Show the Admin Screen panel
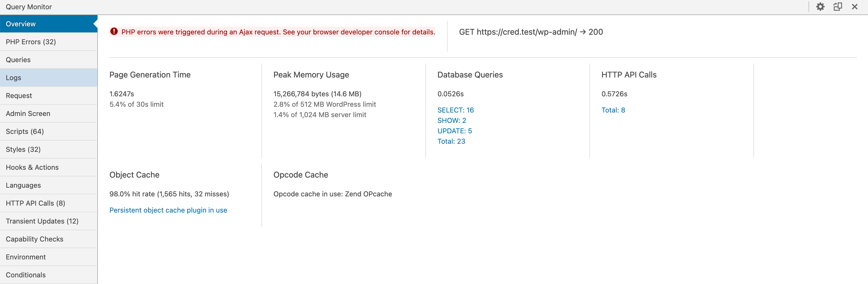 click(x=28, y=113)
